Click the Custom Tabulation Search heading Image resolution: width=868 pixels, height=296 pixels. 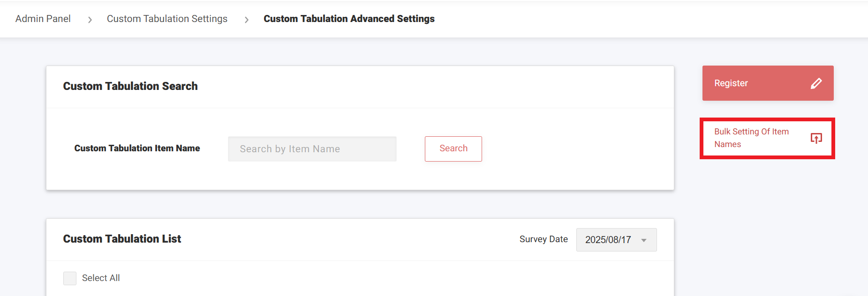click(x=130, y=86)
